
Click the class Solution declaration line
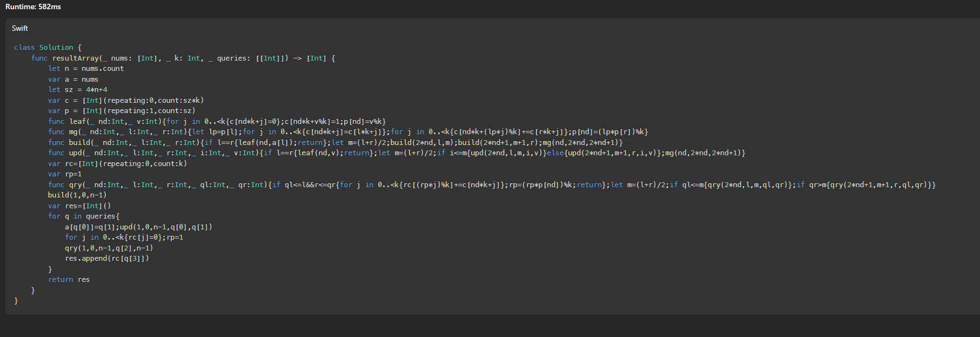coord(48,48)
